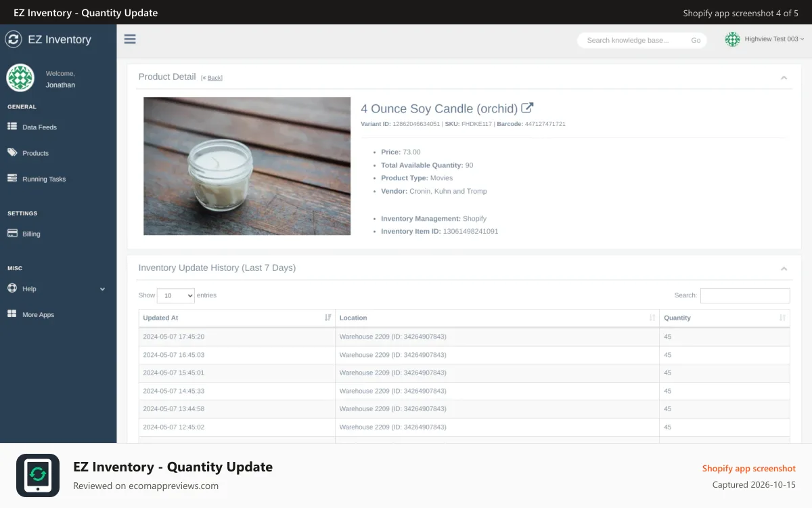
Task: Toggle the hamburger sidebar menu icon
Action: 130,39
